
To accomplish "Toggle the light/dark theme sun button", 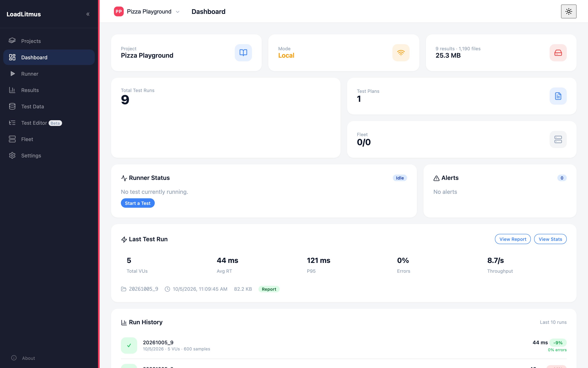I will pos(569,11).
